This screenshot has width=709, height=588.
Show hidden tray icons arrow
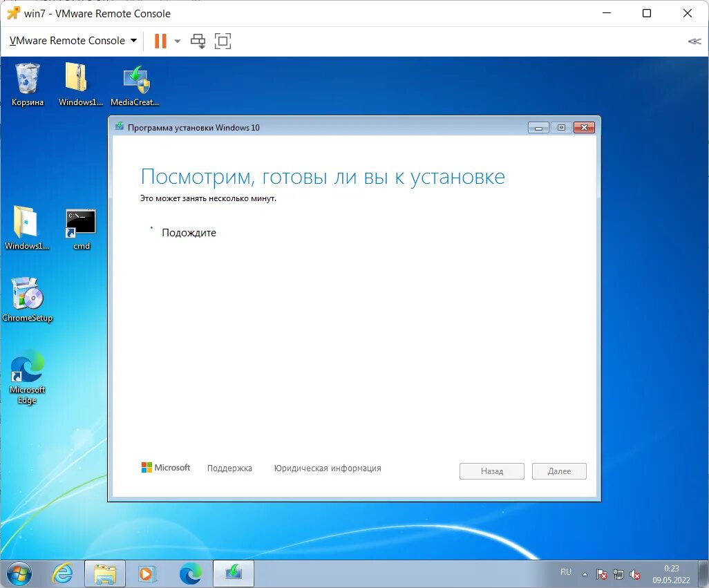tap(585, 574)
